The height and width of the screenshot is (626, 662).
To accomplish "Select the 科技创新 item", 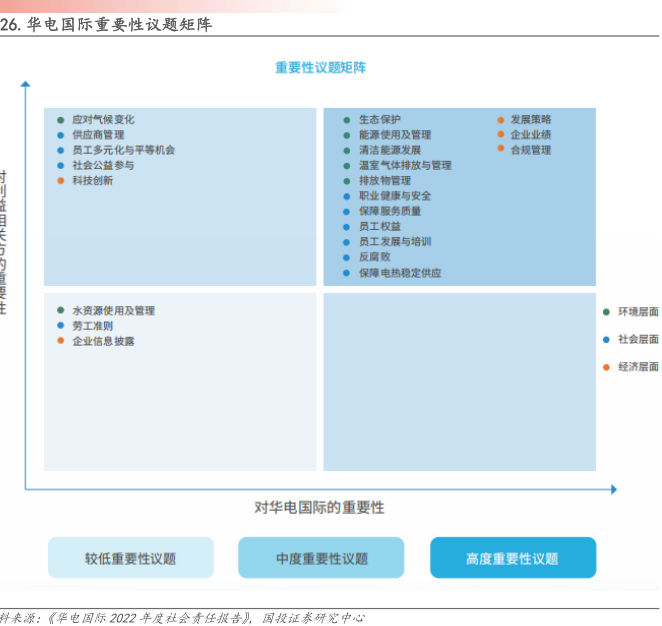I will tap(93, 180).
